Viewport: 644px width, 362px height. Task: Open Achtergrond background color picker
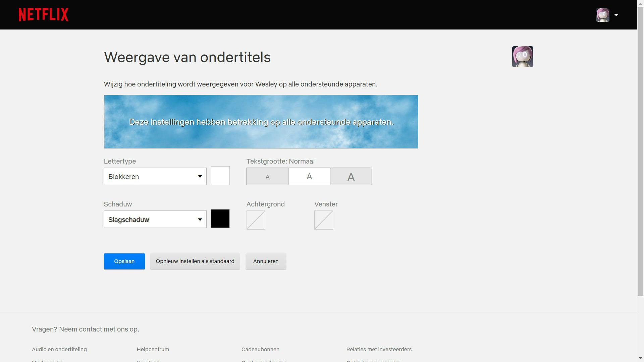coord(256,220)
